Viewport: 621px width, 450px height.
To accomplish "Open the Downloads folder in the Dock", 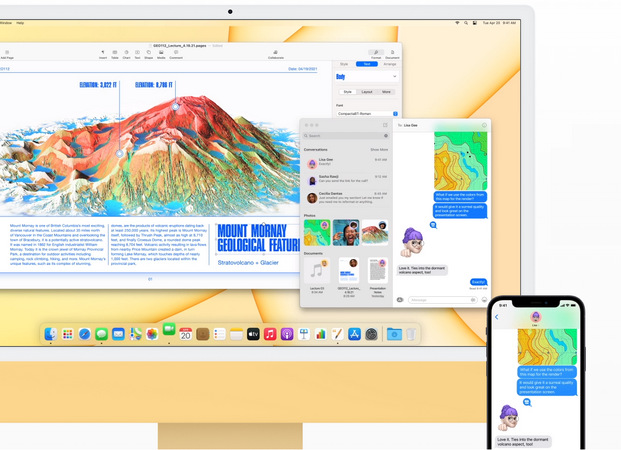I will 394,334.
